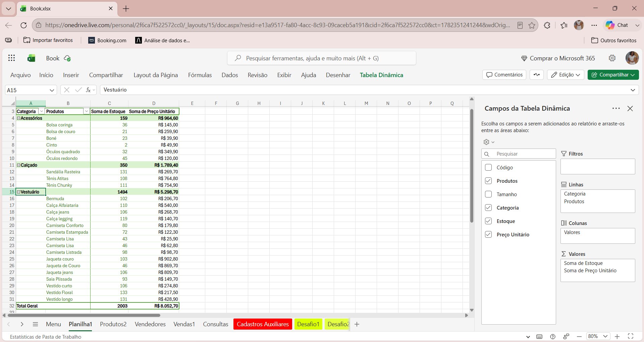644x342 pixels.
Task: Collapse the Acessórios group in the pivot table
Action: [19, 118]
